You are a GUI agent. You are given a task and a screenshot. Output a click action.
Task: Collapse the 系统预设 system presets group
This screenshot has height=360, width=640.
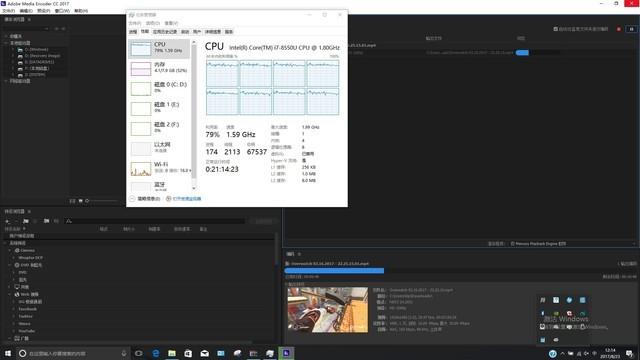[x=6, y=243]
